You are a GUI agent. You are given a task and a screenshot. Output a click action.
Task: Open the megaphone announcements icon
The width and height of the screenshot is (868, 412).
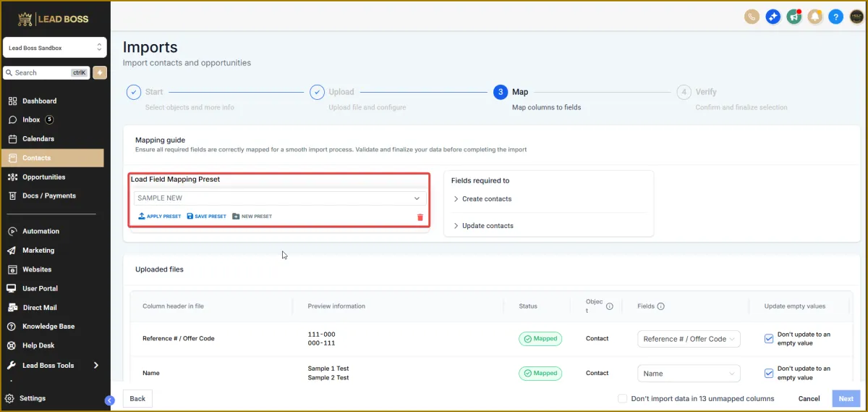(794, 17)
